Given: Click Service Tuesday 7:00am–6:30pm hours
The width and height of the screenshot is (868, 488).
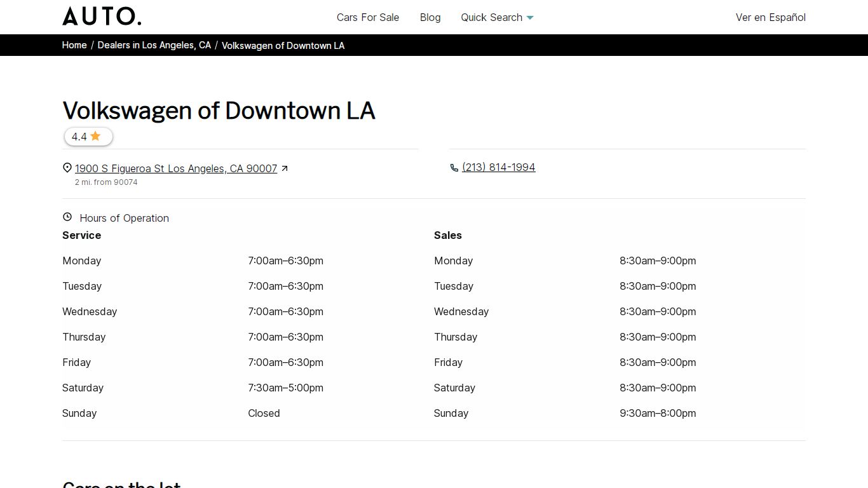Looking at the screenshot, I should click(x=286, y=286).
